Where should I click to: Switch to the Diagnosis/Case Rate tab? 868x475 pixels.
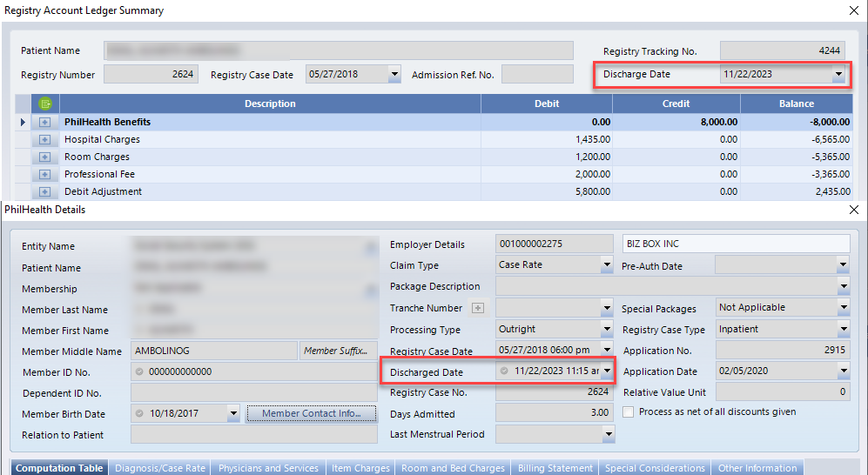point(160,468)
